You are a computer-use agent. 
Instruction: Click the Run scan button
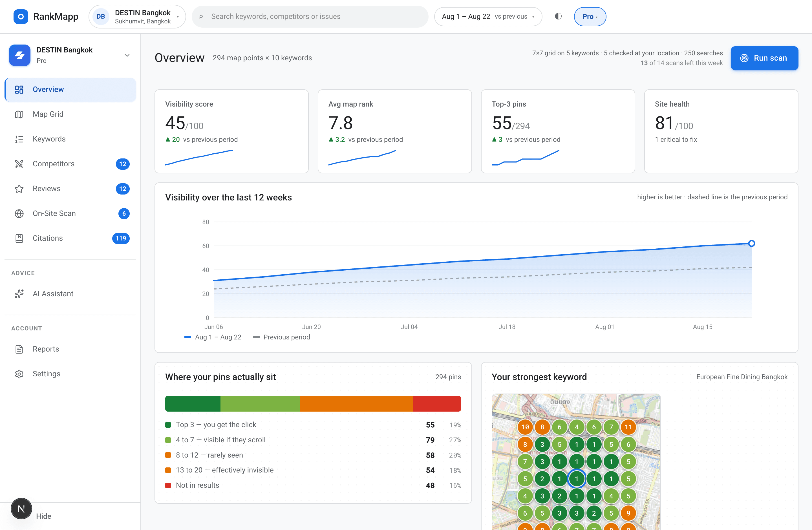(x=764, y=58)
